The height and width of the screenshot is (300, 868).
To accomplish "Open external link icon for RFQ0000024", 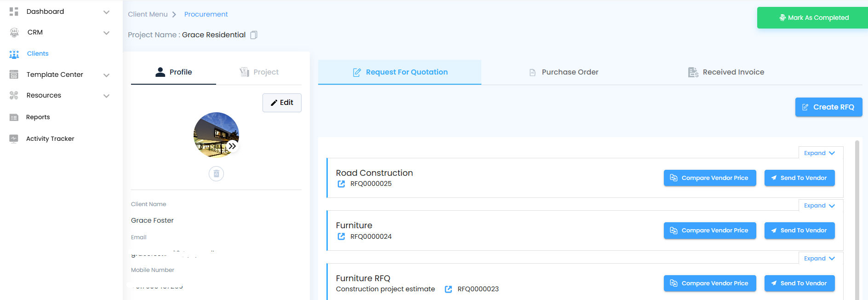I will tap(341, 237).
